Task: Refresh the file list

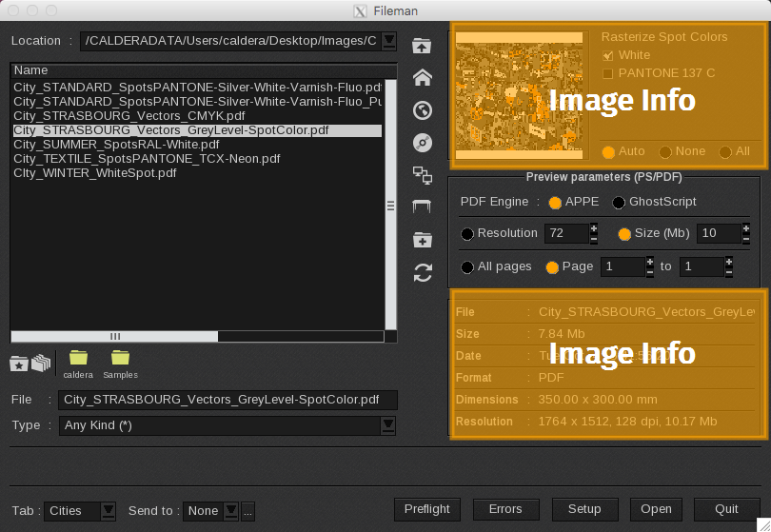Action: 423,273
